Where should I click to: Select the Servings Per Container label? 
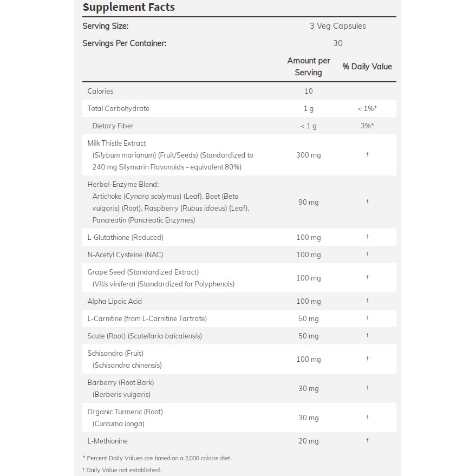(125, 43)
